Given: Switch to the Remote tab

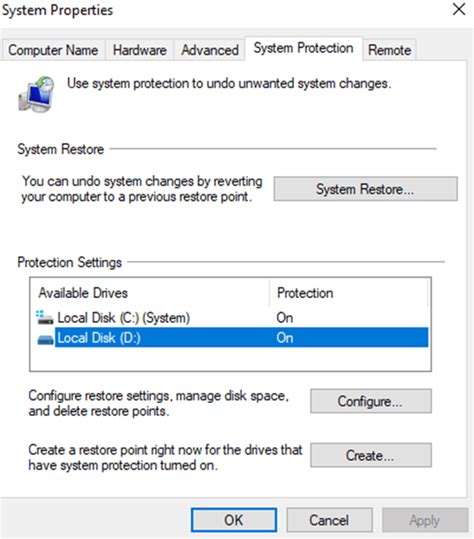Looking at the screenshot, I should coord(389,50).
